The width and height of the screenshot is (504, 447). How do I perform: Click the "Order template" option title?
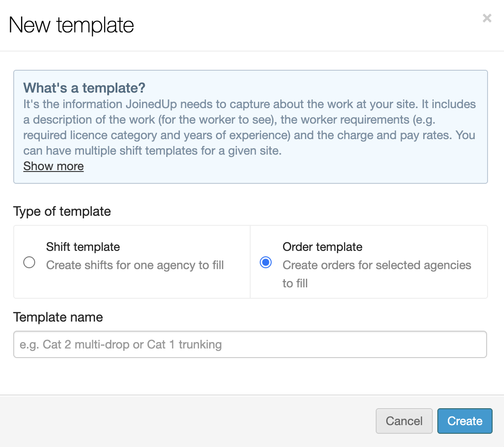click(x=322, y=247)
